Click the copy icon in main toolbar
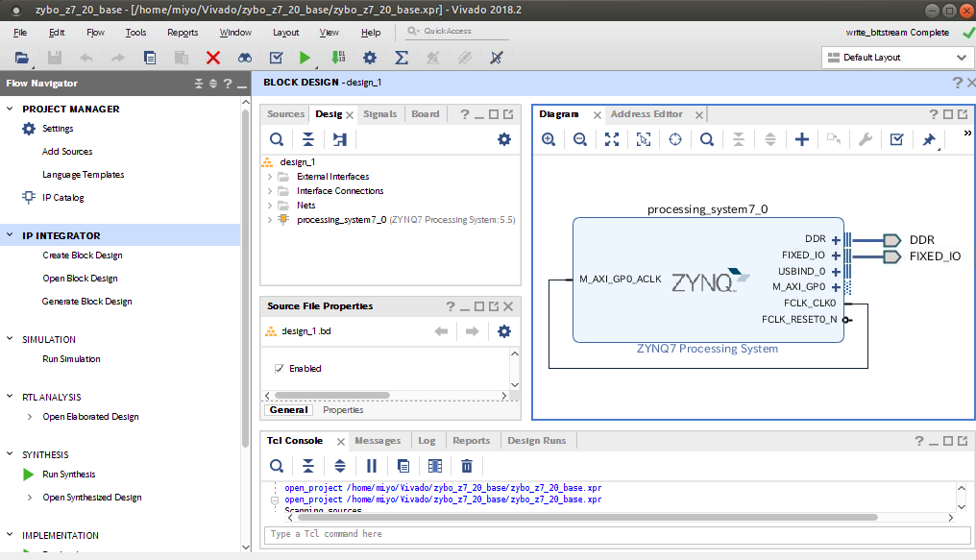 (150, 58)
